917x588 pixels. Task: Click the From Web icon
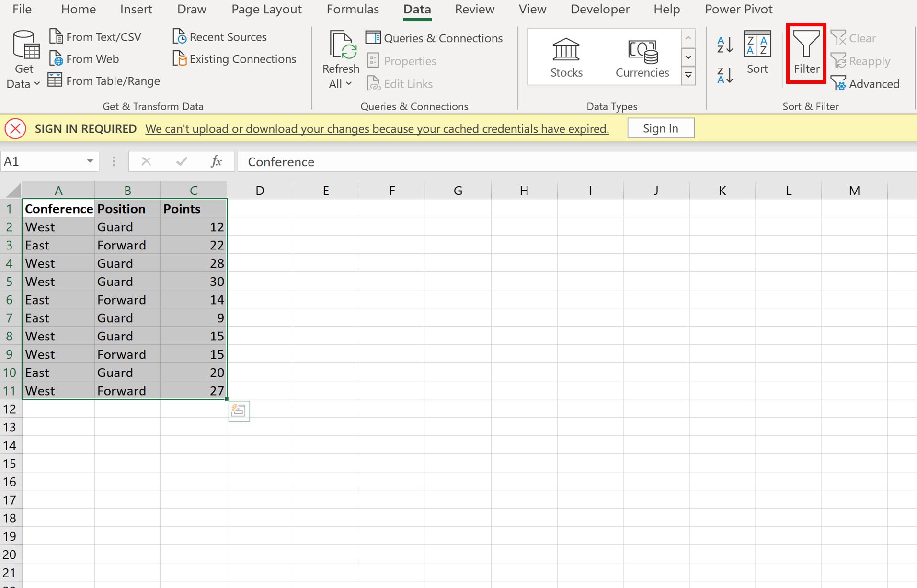point(56,59)
